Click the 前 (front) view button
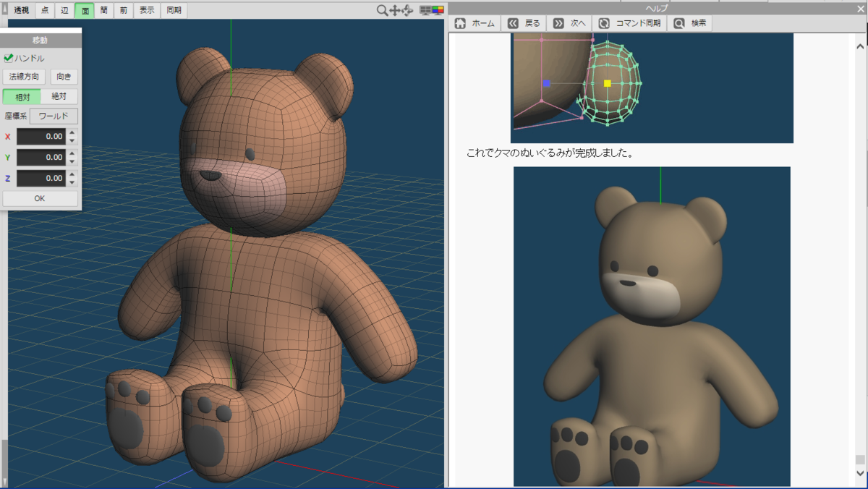The image size is (868, 489). click(x=124, y=10)
